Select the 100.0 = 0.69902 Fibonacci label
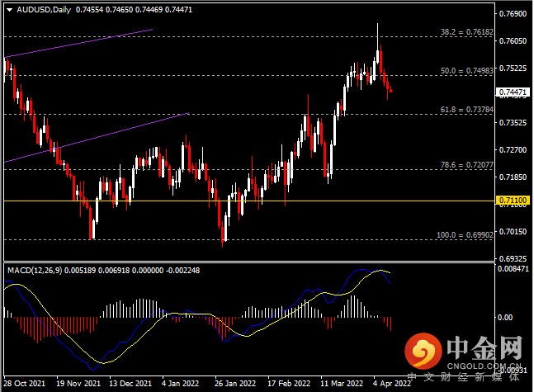Viewport: 534px width, 392px height. [465, 235]
